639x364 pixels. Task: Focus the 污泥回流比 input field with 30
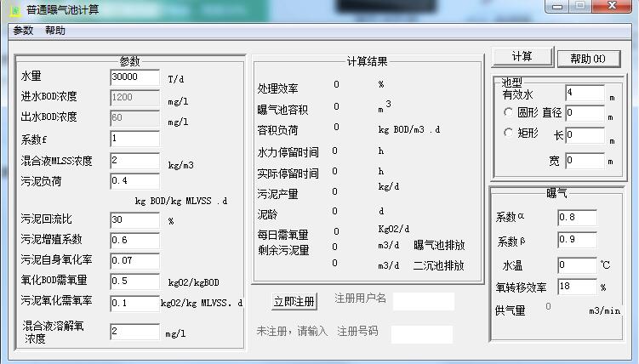pos(135,220)
